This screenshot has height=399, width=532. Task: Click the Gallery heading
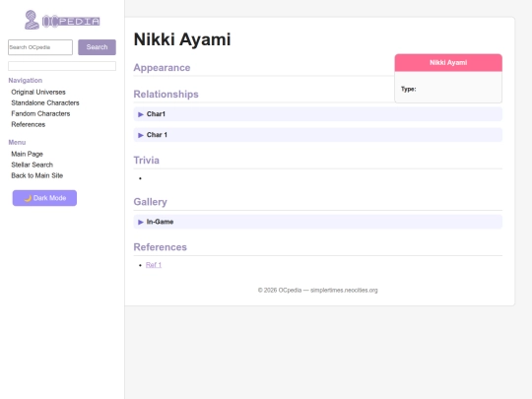[x=151, y=202]
